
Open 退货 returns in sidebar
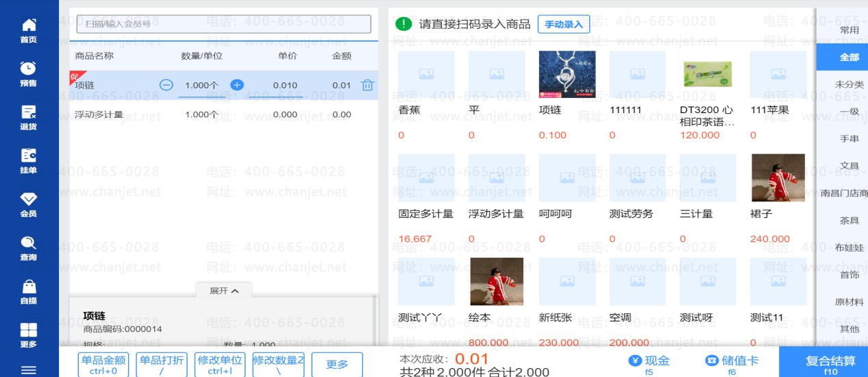29,118
